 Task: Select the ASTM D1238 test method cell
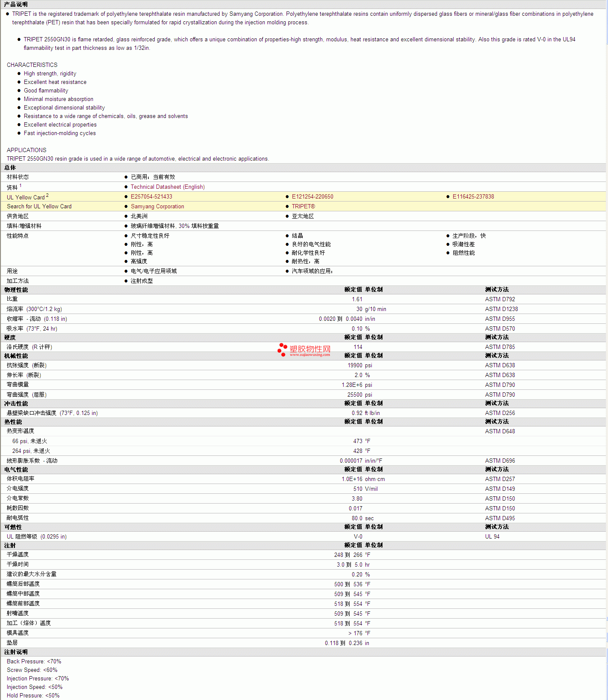[501, 309]
